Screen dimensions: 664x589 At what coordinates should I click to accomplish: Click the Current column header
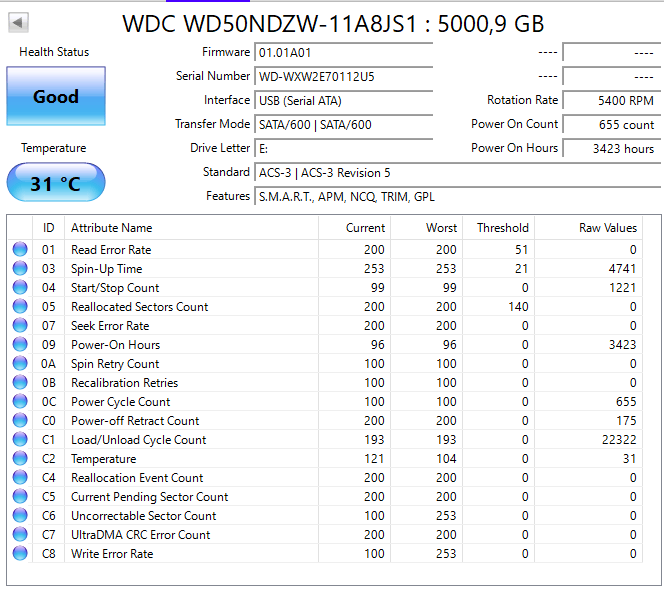(354, 228)
